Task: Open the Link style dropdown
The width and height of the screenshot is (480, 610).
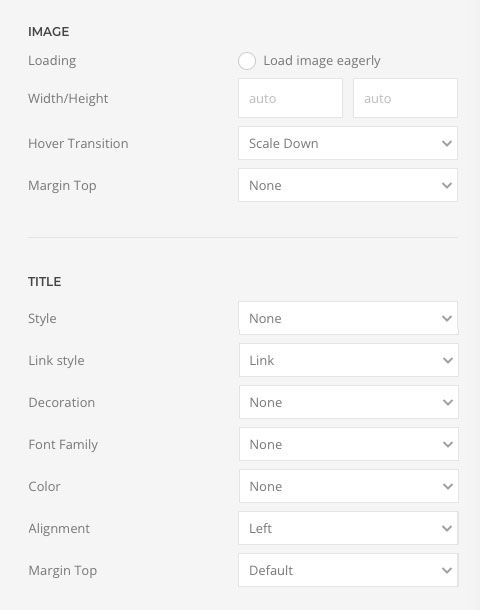Action: 349,360
